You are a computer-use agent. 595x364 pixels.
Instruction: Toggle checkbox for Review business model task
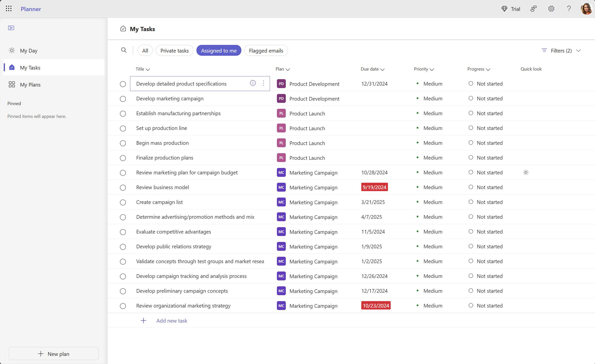(x=122, y=187)
